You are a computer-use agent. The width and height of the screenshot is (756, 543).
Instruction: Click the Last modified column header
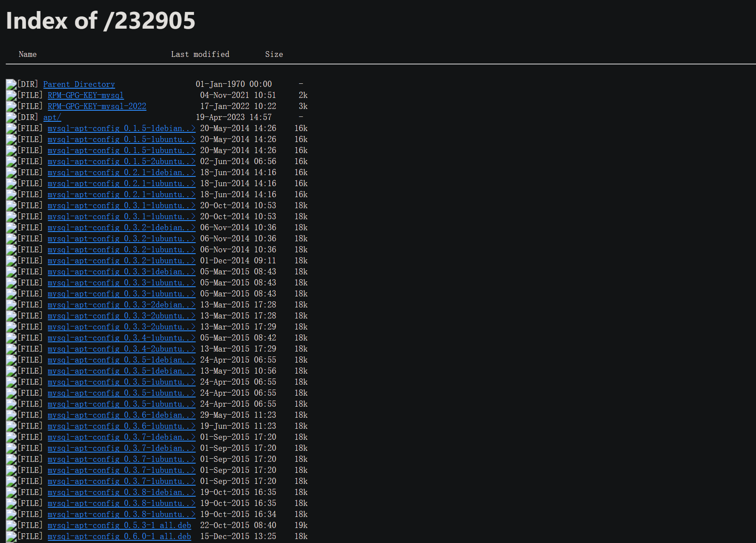(200, 54)
